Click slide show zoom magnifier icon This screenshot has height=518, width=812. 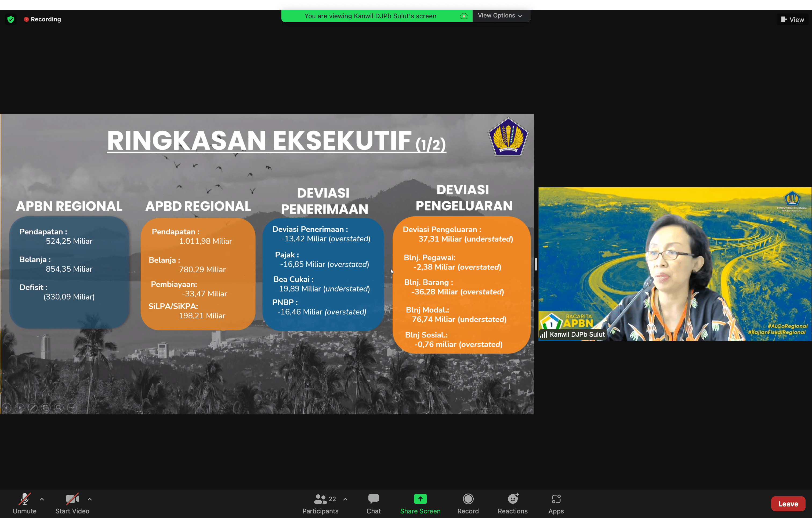click(x=59, y=408)
